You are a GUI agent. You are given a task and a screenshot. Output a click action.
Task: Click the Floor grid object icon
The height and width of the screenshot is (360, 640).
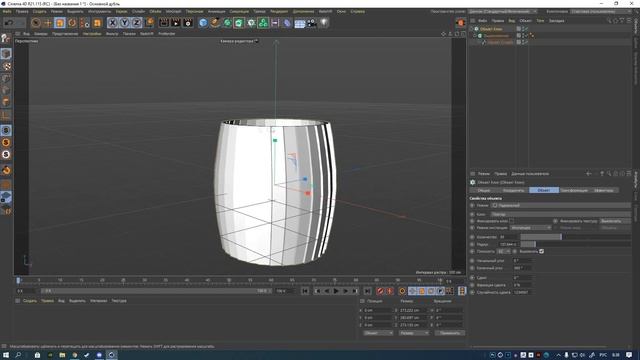click(x=300, y=23)
